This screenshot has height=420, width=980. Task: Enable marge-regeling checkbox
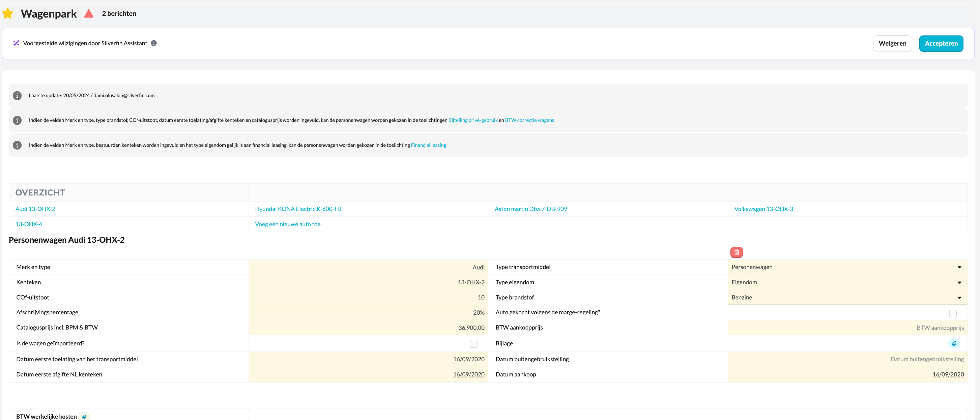pos(952,313)
